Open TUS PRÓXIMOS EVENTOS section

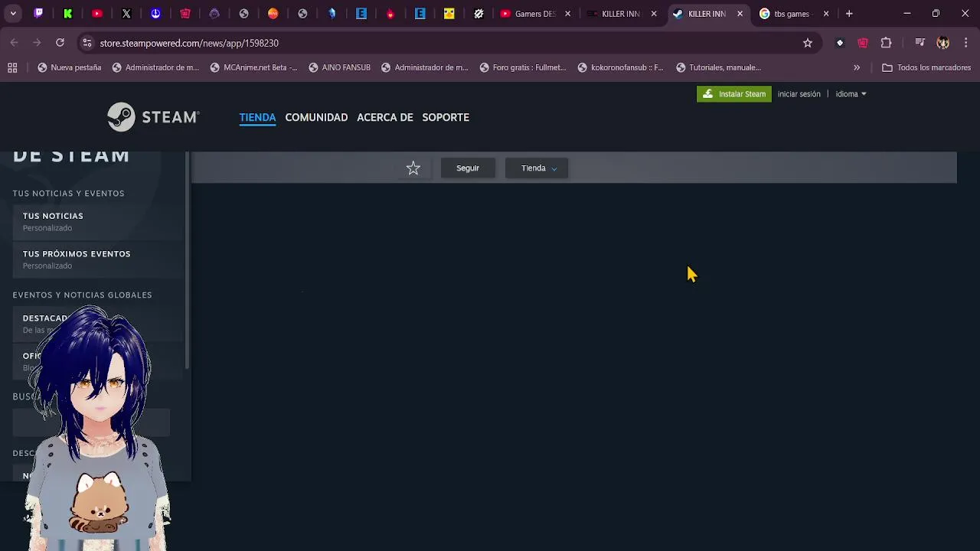(98, 259)
